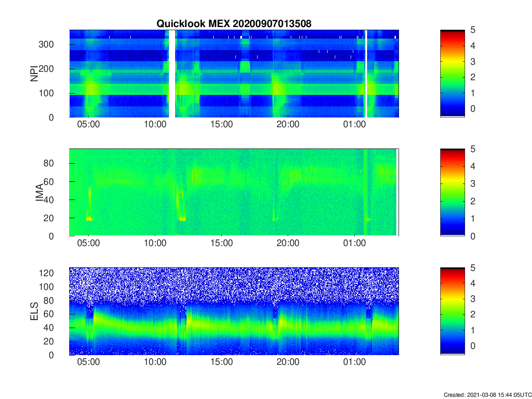This screenshot has width=532, height=399.
Task: Click the 05:00 tick label under ELS panel
Action: [x=89, y=362]
